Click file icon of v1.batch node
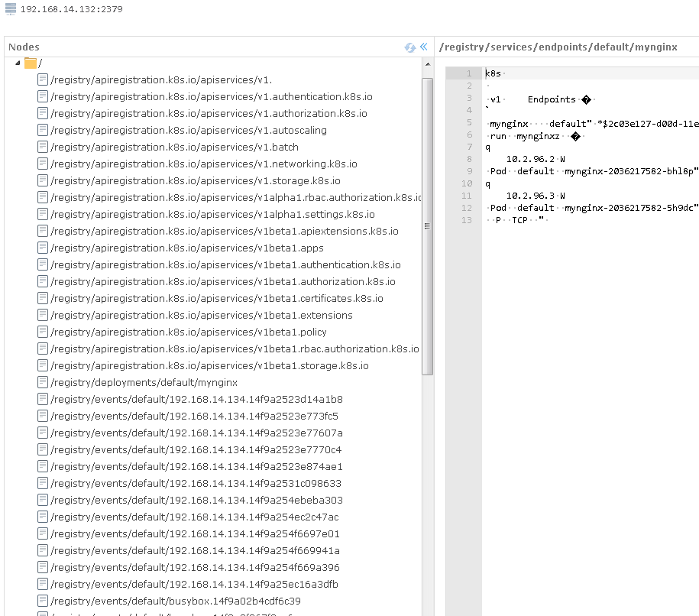Viewport: 699px width, 616px height. [42, 147]
